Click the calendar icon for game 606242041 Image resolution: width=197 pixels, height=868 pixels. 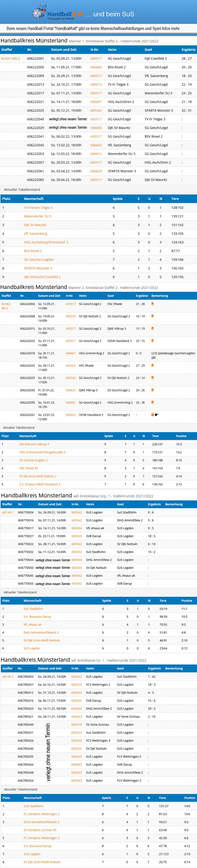click(x=152, y=415)
